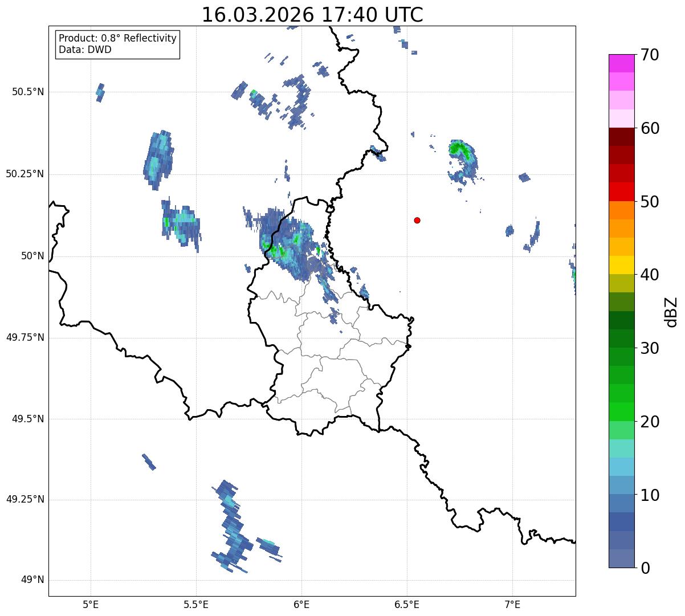
Task: Pick the bright red swatch just above 50
Action: point(621,192)
